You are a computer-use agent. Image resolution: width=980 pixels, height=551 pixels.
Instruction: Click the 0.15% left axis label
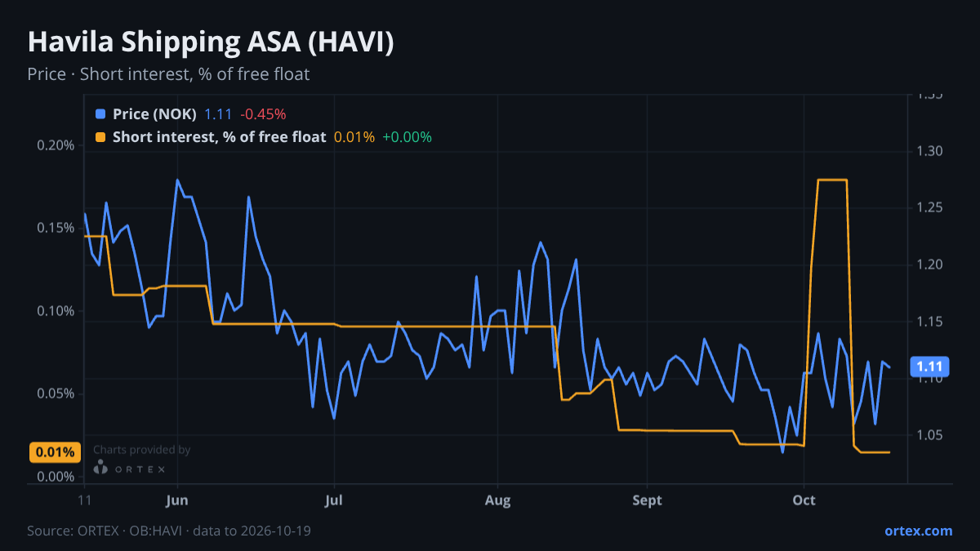click(56, 228)
